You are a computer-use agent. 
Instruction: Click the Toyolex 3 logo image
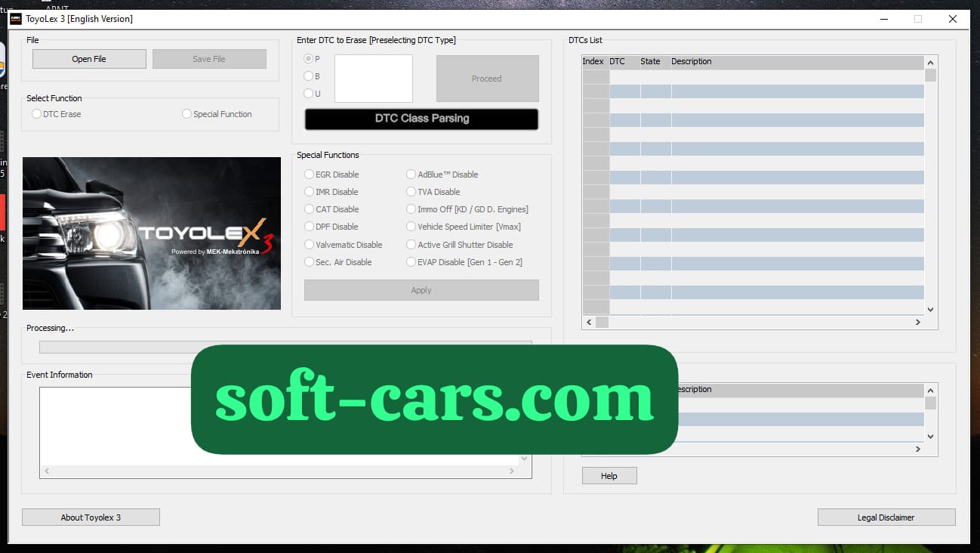coord(152,233)
